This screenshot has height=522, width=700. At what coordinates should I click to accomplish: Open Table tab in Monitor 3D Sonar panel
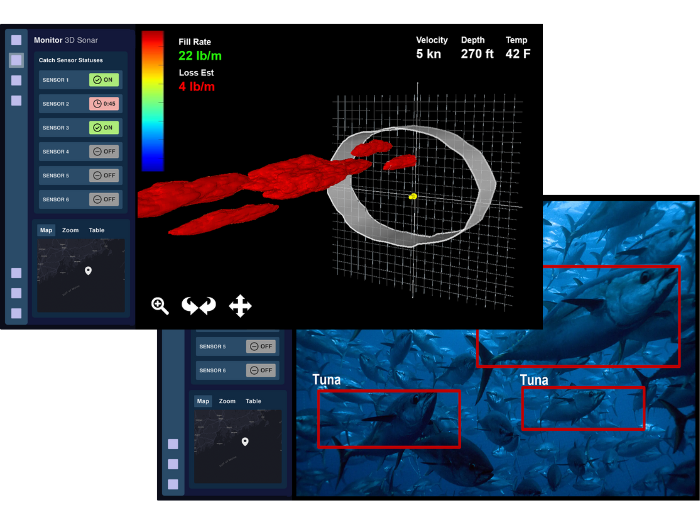tap(97, 230)
